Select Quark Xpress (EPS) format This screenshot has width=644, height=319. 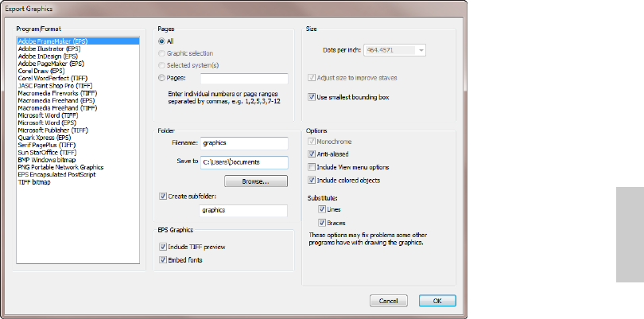(78, 138)
